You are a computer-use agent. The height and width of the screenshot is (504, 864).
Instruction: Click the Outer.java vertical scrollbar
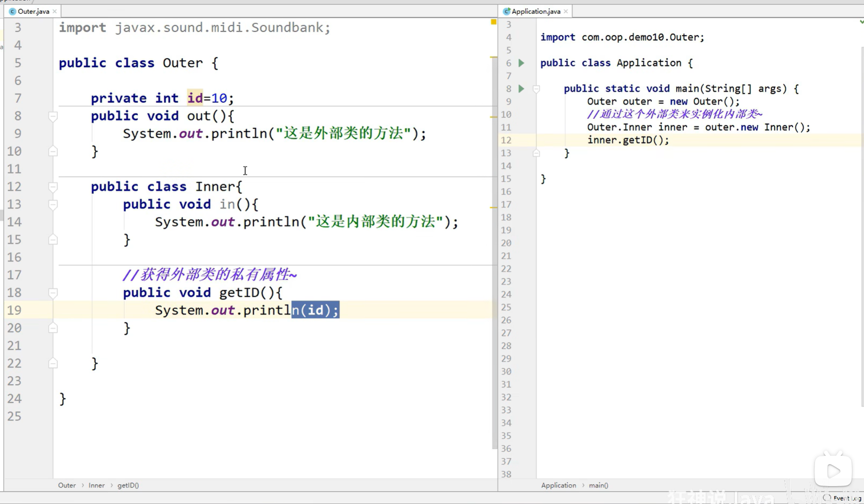(494, 252)
